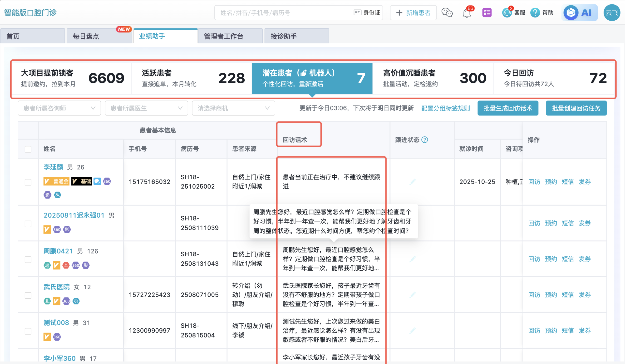
Task: Check the 李延麟 row checkbox
Action: point(28,182)
